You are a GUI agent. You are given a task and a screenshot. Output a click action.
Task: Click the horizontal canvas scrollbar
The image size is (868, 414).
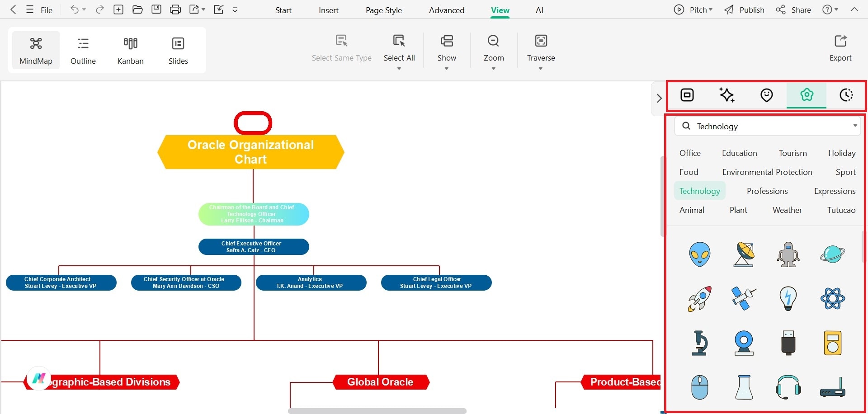pos(377,411)
